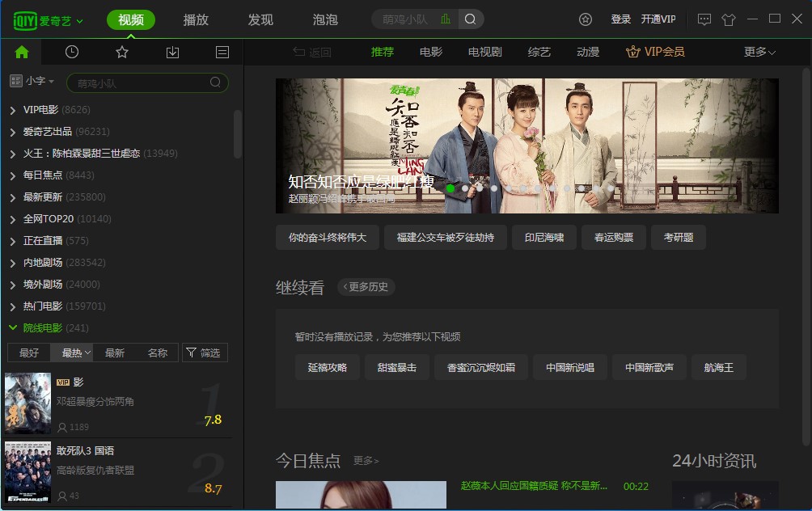Sort list by 名称
Viewport: 812px width, 511px height.
tap(158, 353)
